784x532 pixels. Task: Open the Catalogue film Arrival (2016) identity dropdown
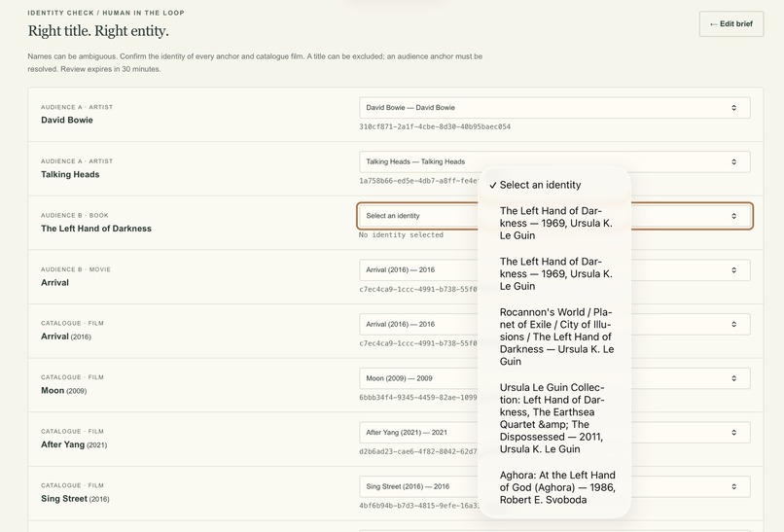click(x=554, y=324)
